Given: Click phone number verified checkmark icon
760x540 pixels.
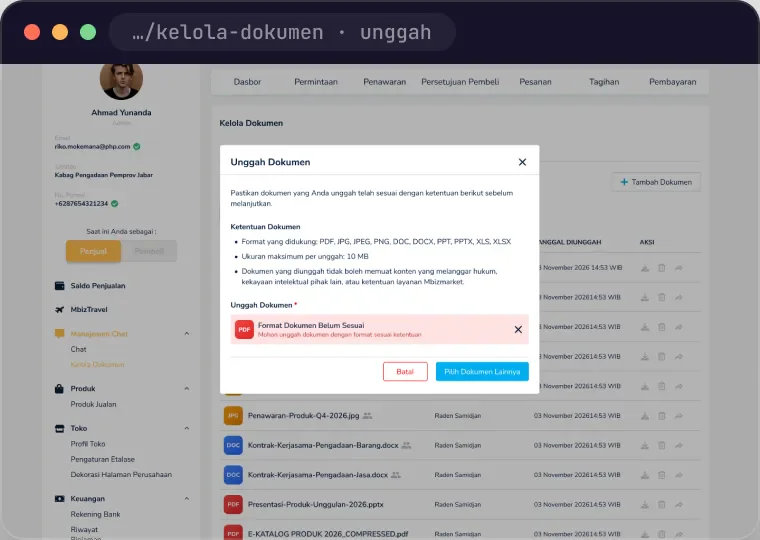Looking at the screenshot, I should click(x=114, y=204).
